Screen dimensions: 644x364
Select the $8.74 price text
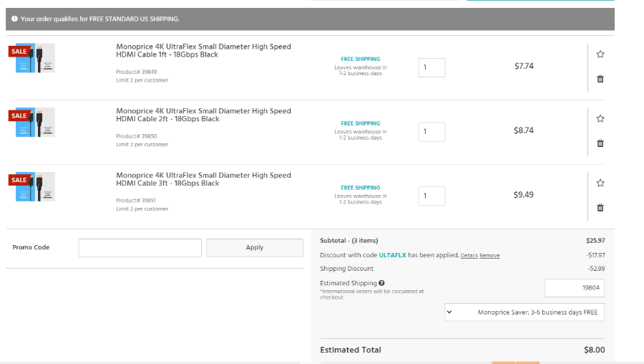tap(524, 130)
